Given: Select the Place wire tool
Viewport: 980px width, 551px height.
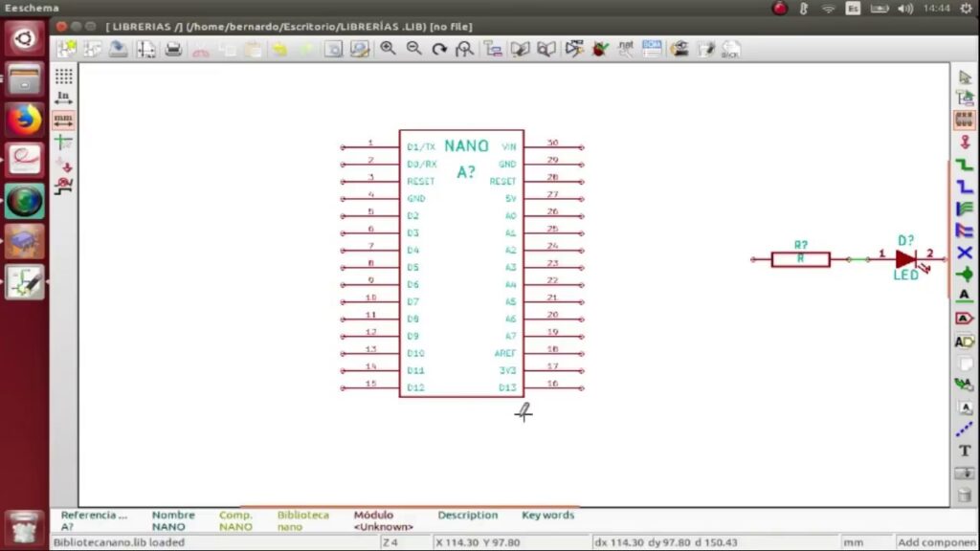Looking at the screenshot, I should (965, 165).
